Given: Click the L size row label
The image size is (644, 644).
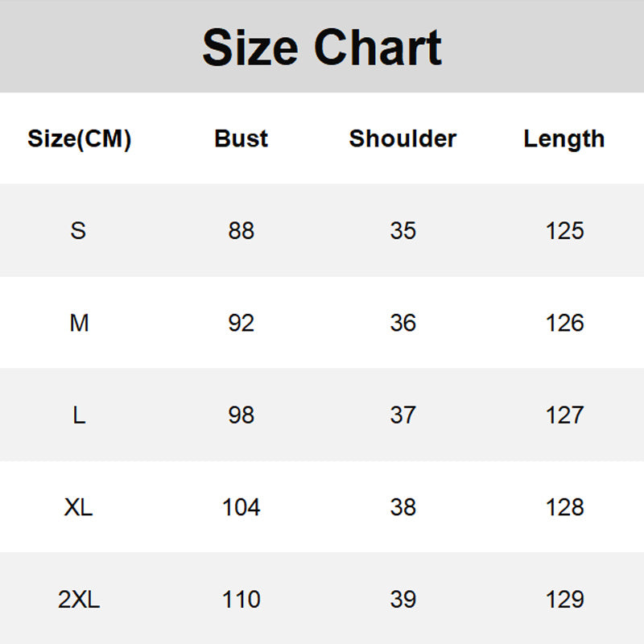Looking at the screenshot, I should pos(79,415).
